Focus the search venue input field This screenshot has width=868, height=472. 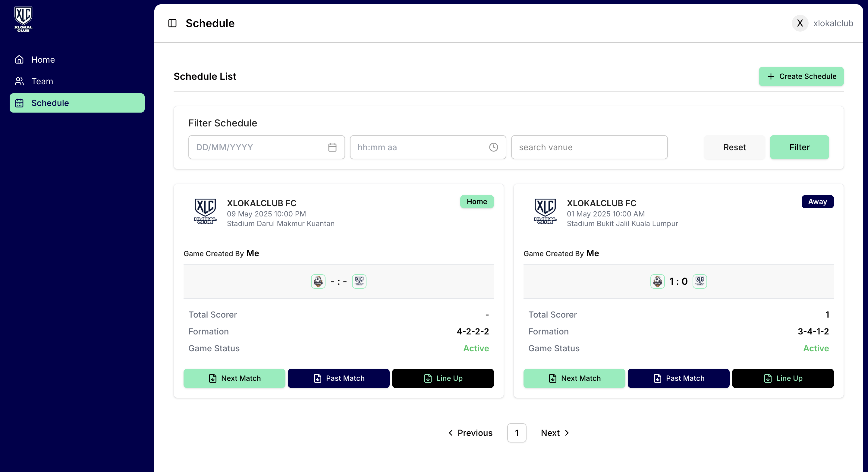tap(589, 147)
